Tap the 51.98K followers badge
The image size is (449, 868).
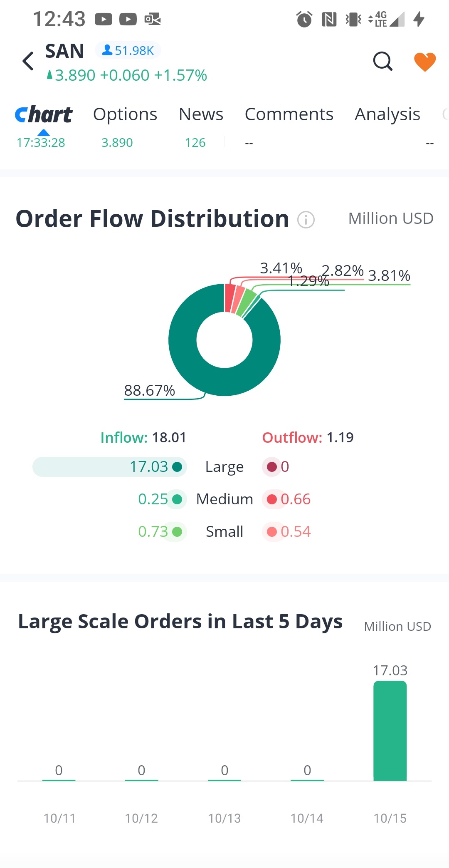tap(128, 50)
